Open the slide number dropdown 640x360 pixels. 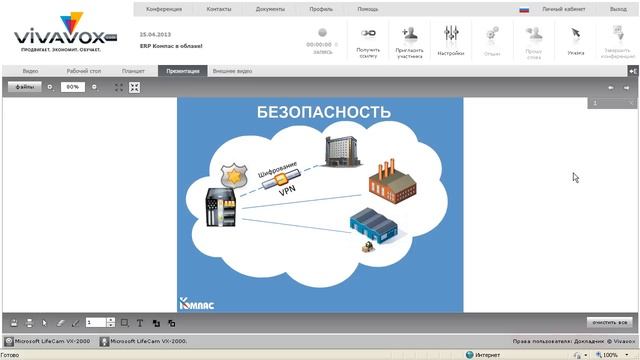(612, 103)
